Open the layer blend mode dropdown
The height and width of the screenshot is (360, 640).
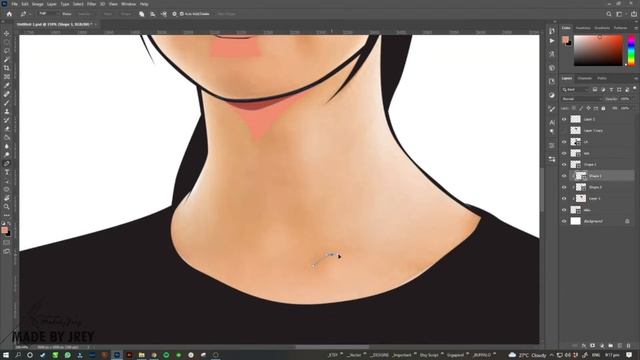click(582, 99)
